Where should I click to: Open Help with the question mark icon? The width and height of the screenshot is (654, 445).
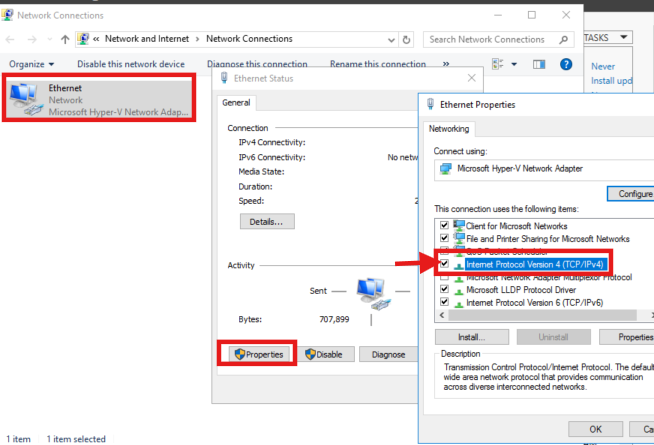click(566, 64)
